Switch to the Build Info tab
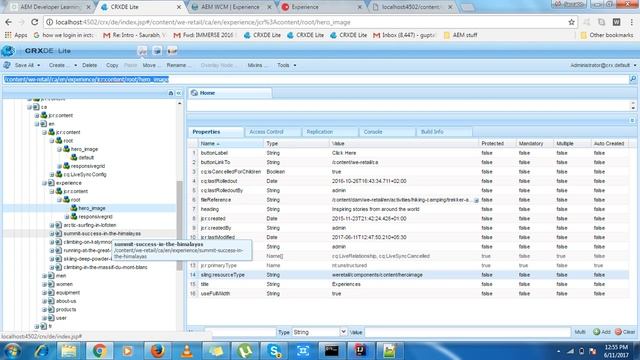The image size is (640, 360). 444,132
